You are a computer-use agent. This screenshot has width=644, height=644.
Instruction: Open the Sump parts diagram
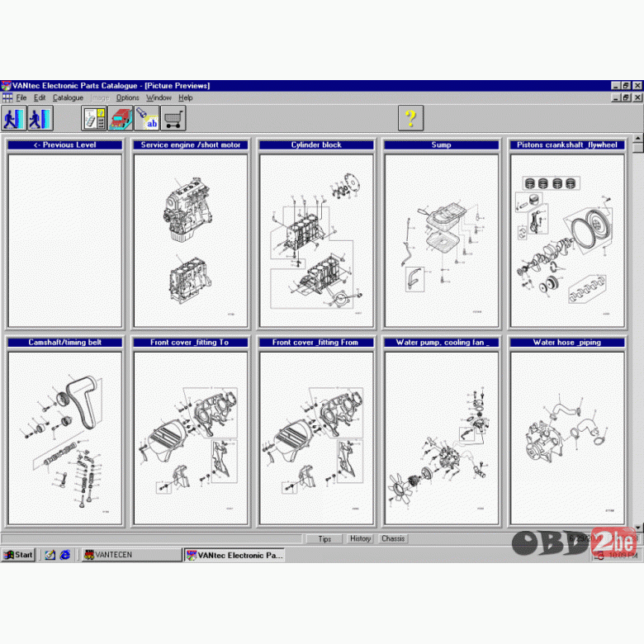point(442,241)
